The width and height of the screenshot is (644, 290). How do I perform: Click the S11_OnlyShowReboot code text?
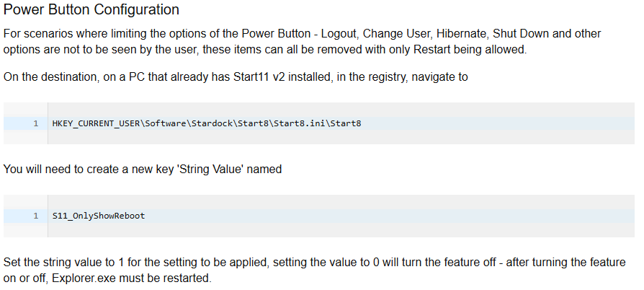click(99, 216)
